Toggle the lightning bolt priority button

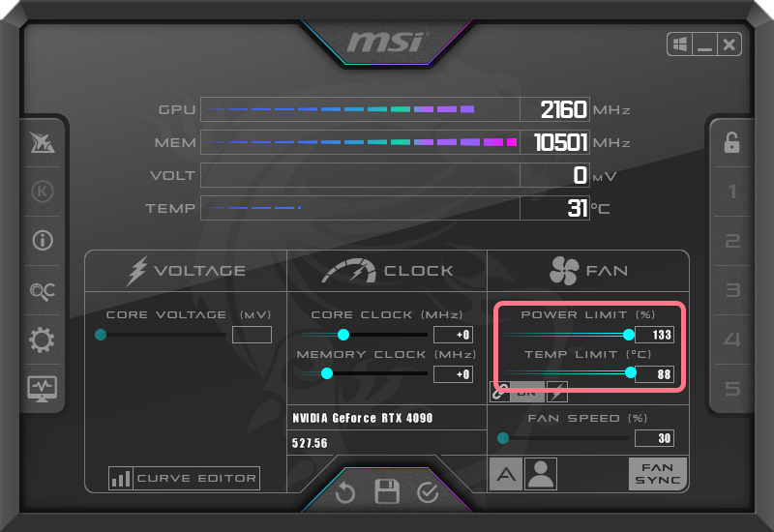[x=557, y=392]
